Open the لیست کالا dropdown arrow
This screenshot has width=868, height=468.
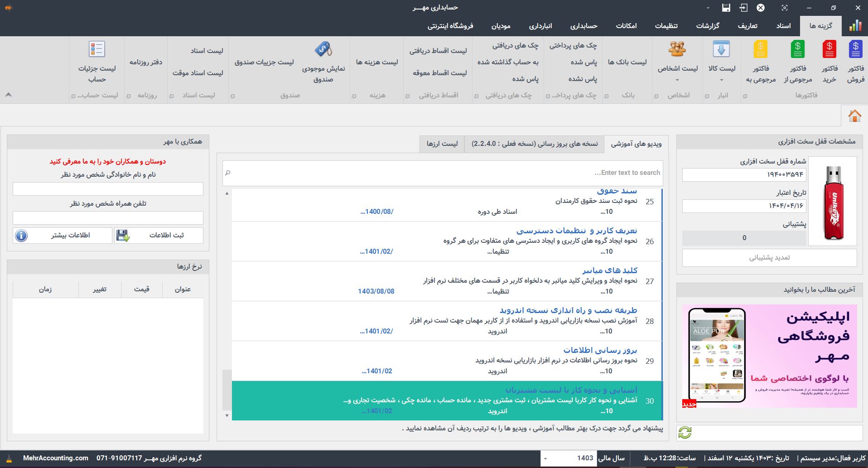pyautogui.click(x=721, y=80)
